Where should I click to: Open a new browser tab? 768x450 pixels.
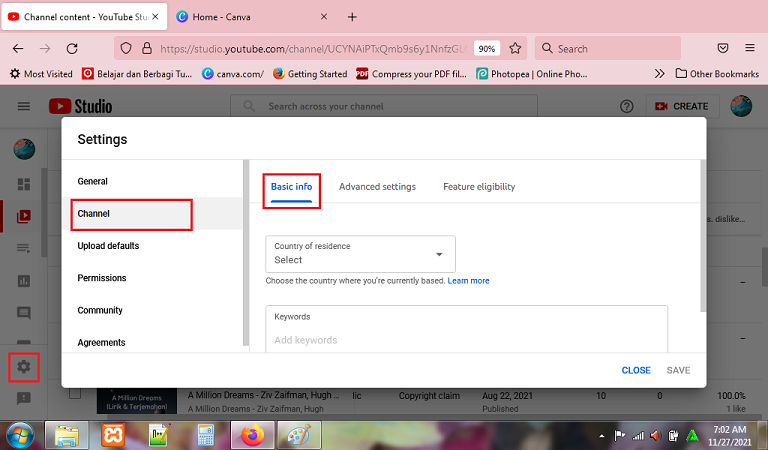click(x=352, y=17)
